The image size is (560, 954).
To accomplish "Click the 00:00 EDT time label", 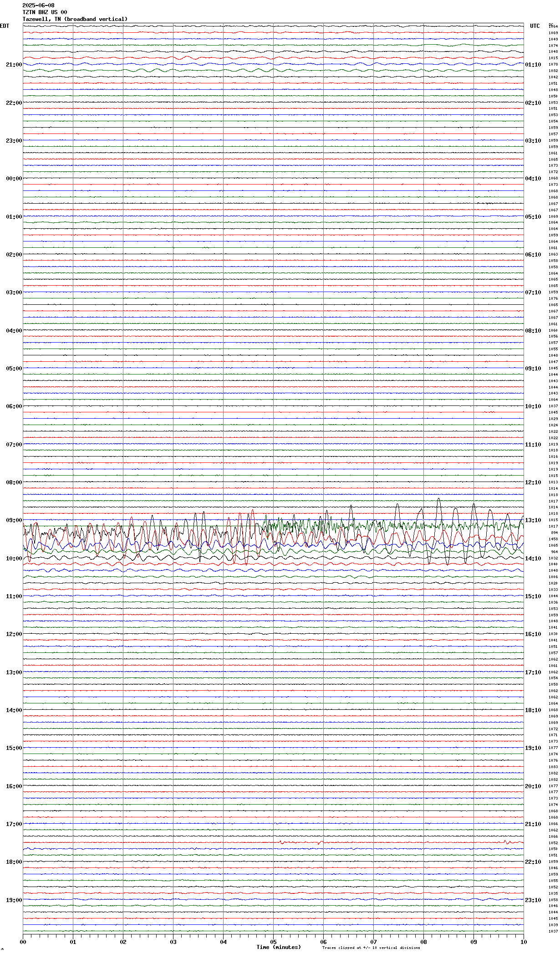I will 14,179.
